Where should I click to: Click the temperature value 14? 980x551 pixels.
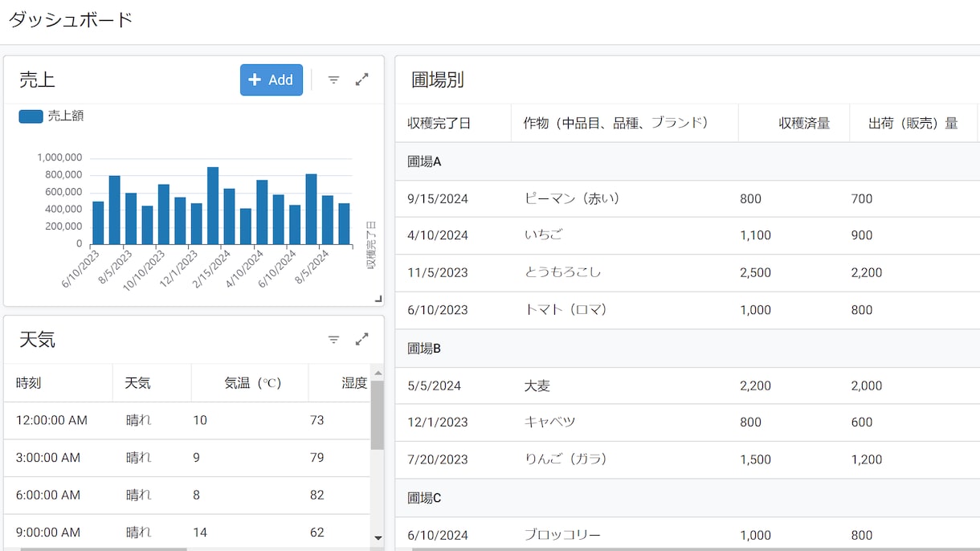coord(200,532)
